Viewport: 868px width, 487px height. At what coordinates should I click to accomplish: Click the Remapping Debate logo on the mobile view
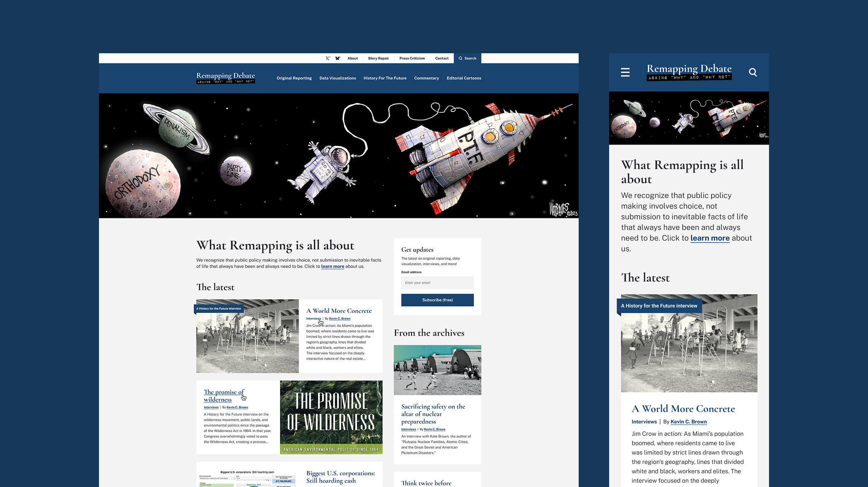[689, 72]
